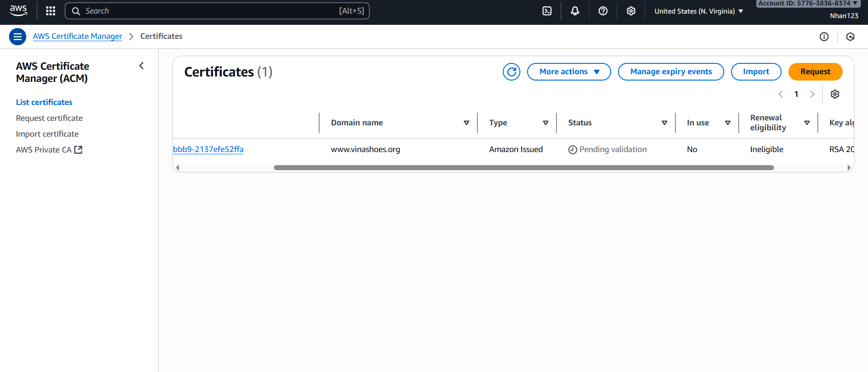Open the AWS services grid menu

[x=51, y=11]
